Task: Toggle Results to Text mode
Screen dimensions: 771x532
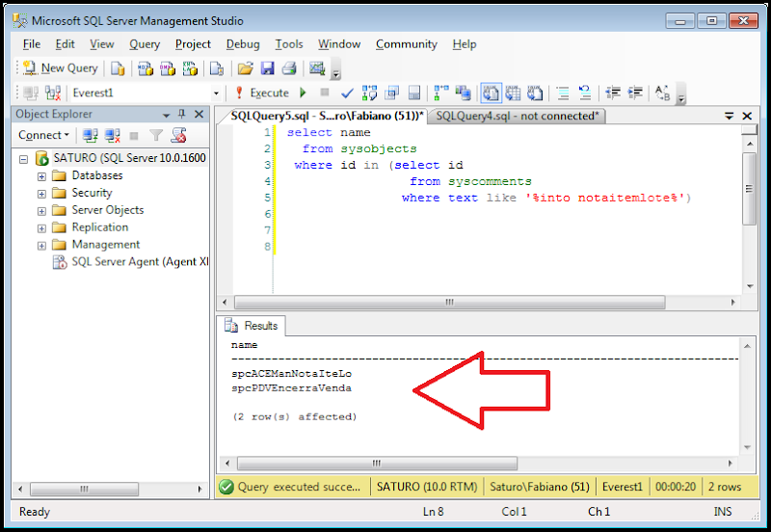Action: [x=490, y=93]
